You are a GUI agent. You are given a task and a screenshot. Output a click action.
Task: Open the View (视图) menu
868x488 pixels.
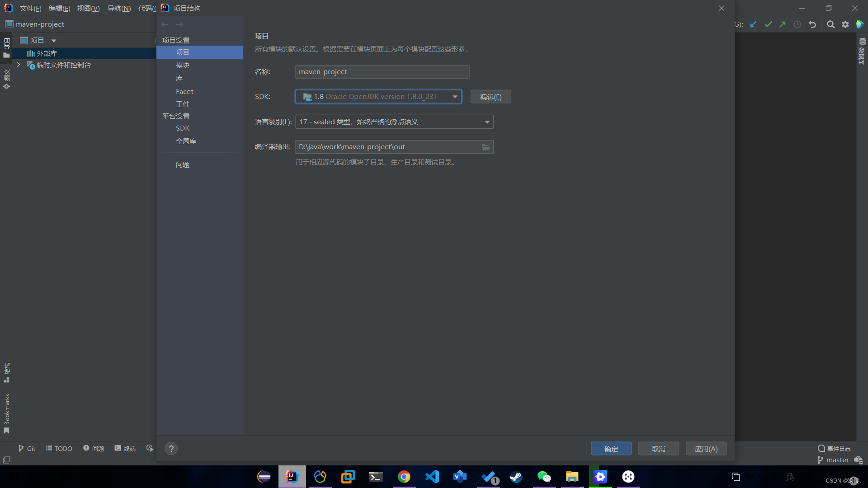88,9
